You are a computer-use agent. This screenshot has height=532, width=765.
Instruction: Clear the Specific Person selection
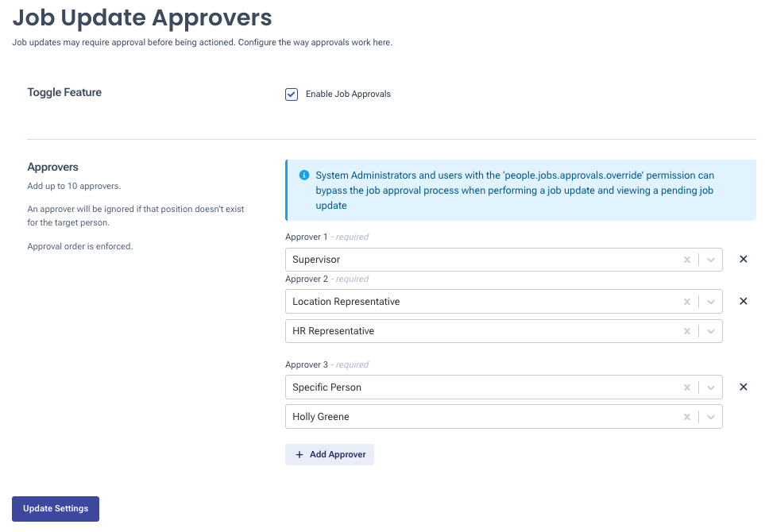click(x=687, y=387)
